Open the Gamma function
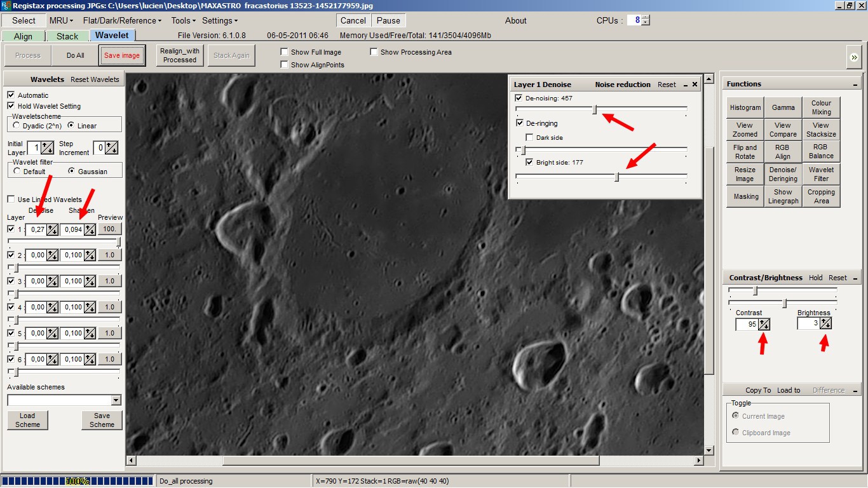This screenshot has height=488, width=868. point(783,107)
